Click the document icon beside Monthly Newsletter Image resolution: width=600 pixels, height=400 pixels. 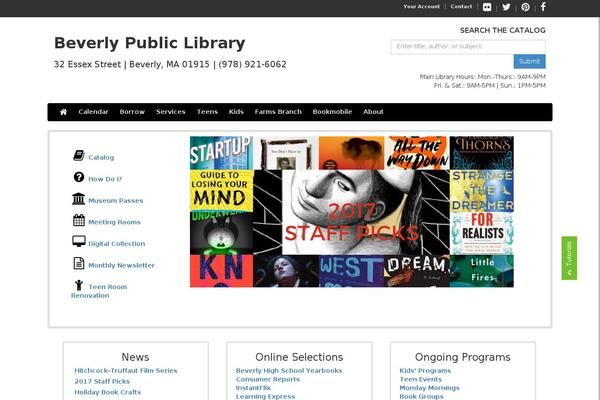pyautogui.click(x=79, y=263)
